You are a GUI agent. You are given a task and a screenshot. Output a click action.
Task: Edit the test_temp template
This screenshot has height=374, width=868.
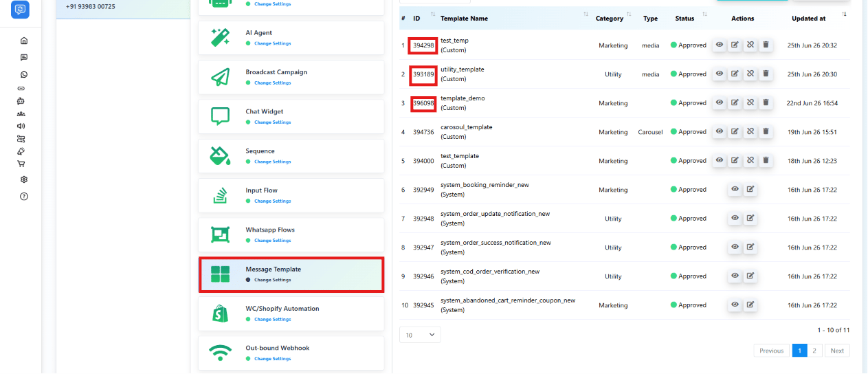[735, 45]
